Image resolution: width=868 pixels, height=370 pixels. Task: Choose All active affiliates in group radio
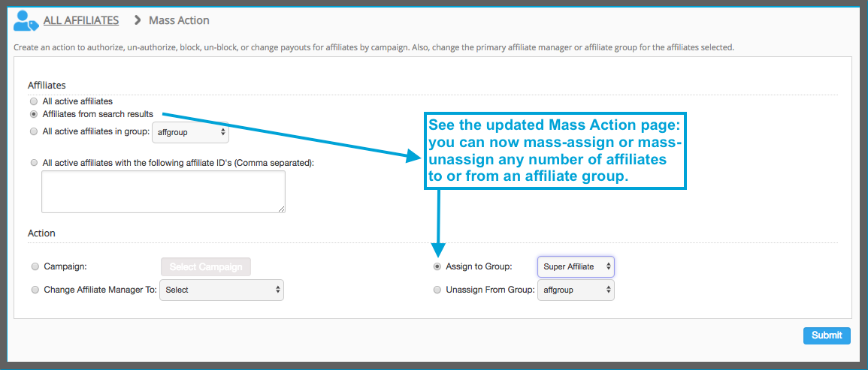pos(35,131)
